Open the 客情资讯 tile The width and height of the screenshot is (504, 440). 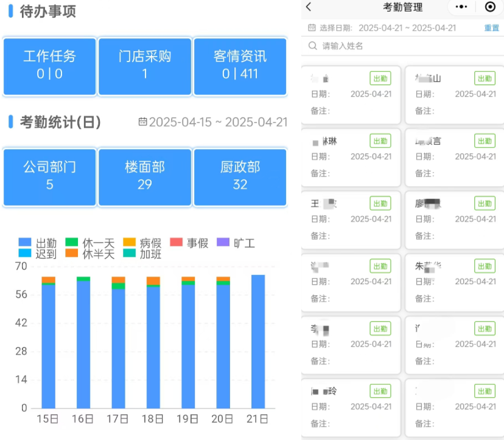pos(240,66)
